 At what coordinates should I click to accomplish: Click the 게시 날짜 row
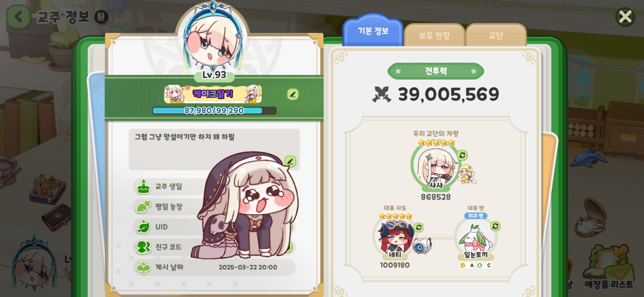214,267
